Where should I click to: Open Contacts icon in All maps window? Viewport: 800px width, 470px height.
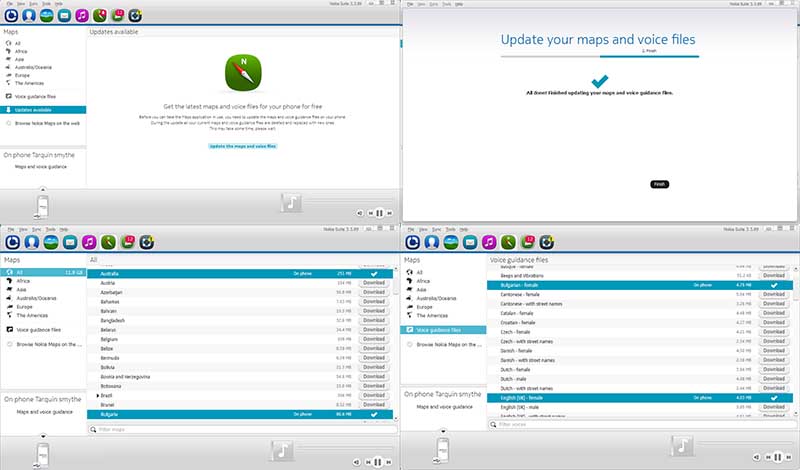[32, 242]
